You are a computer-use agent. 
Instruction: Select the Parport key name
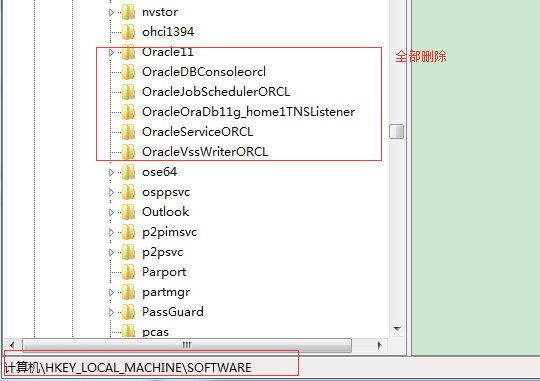[x=164, y=272]
